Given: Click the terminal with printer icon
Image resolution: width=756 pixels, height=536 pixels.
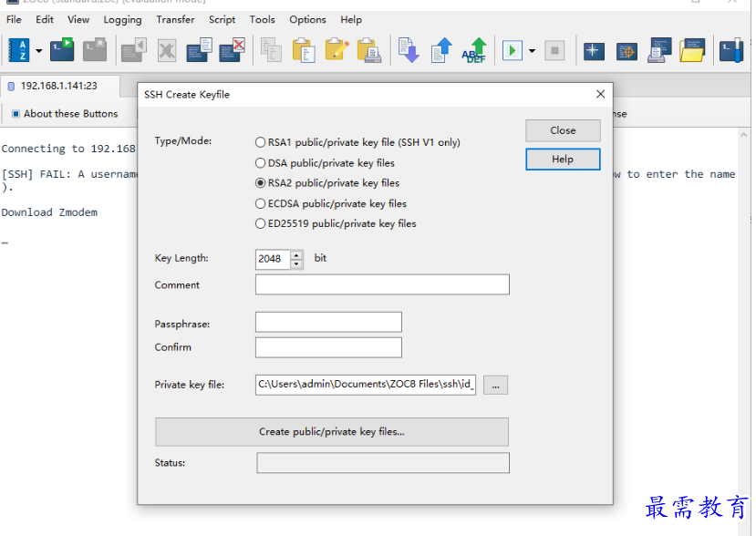Looking at the screenshot, I should click(659, 50).
